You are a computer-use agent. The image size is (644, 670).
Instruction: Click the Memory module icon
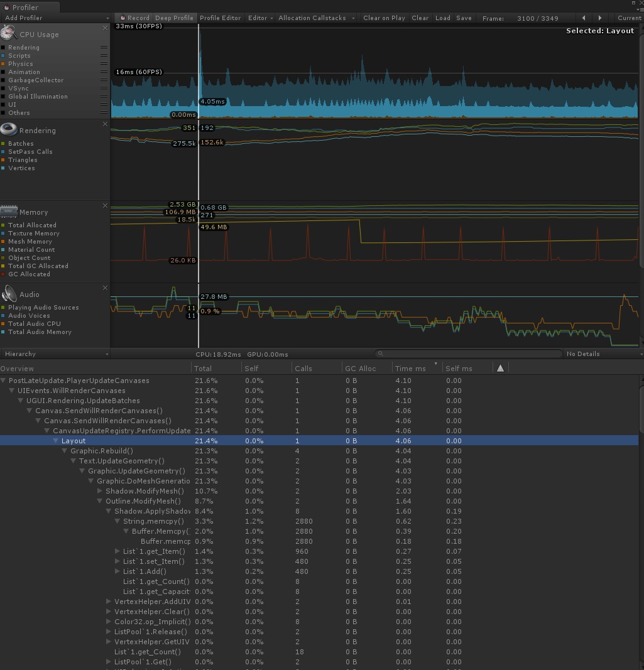(8, 211)
